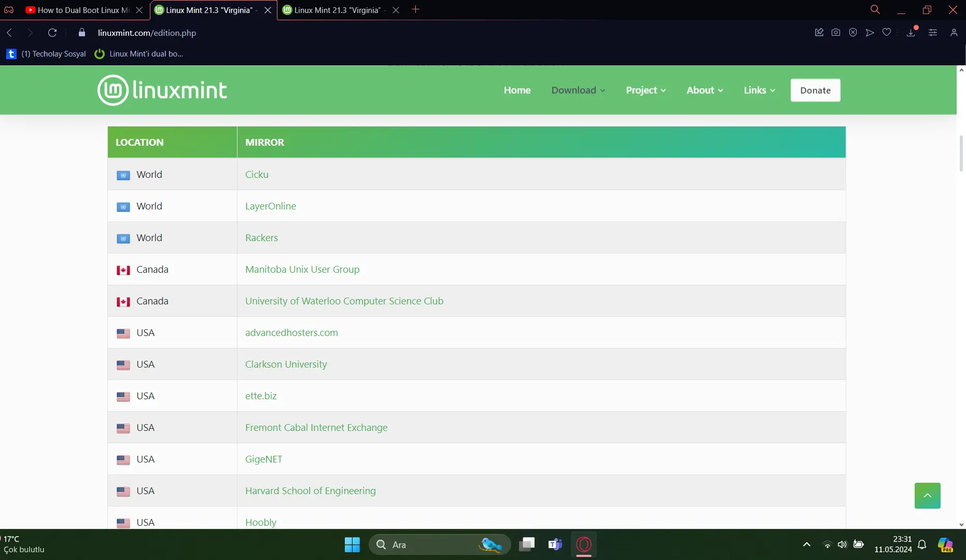Open the easy setup sliders icon
The width and height of the screenshot is (966, 560).
933,33
